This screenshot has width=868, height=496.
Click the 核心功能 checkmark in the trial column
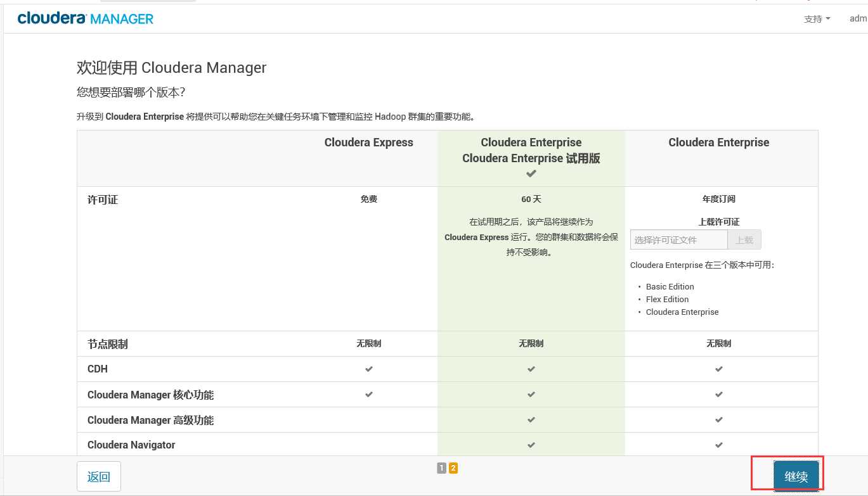click(x=531, y=394)
